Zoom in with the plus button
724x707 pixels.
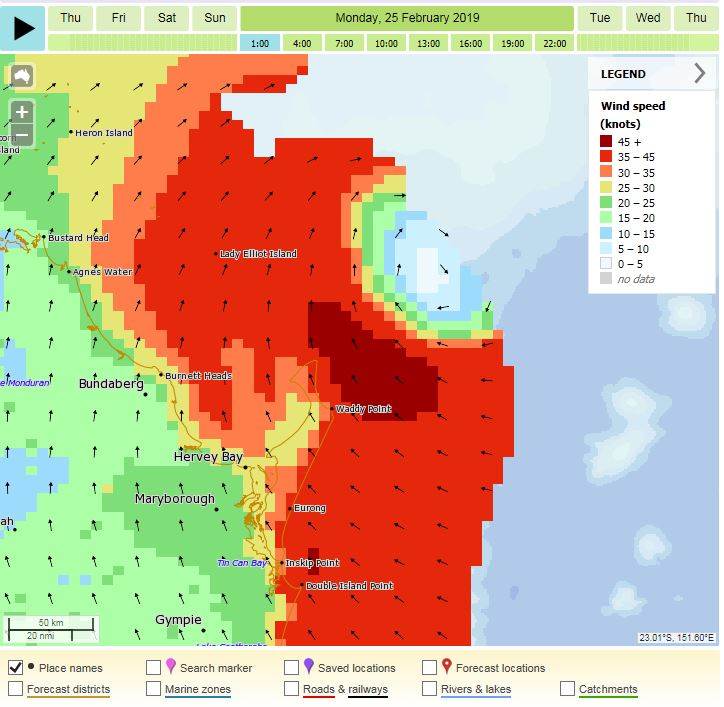(x=22, y=112)
